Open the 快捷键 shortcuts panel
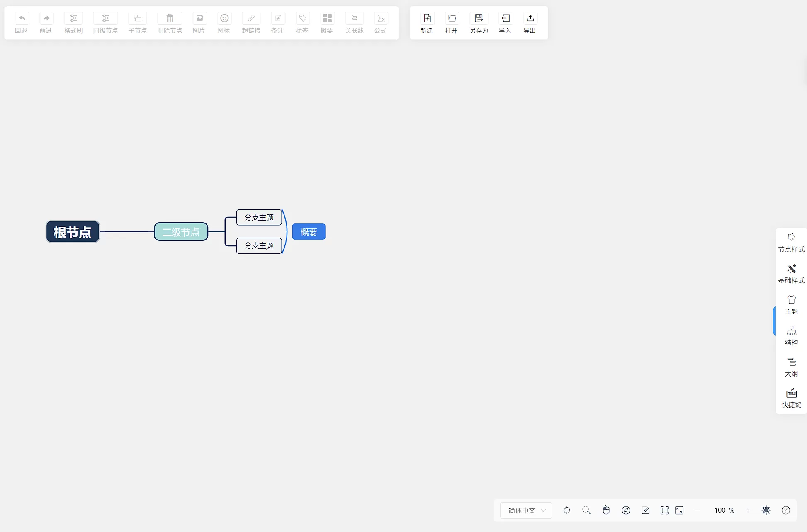 pyautogui.click(x=791, y=398)
